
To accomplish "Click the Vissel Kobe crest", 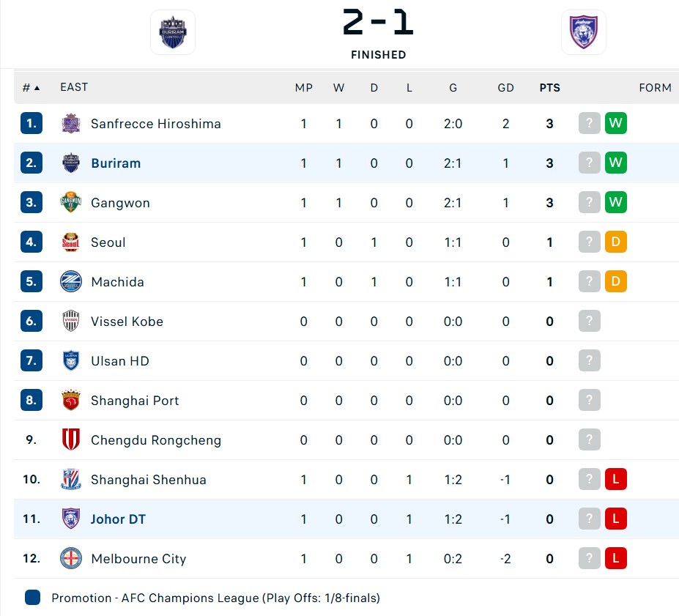I will [x=71, y=322].
